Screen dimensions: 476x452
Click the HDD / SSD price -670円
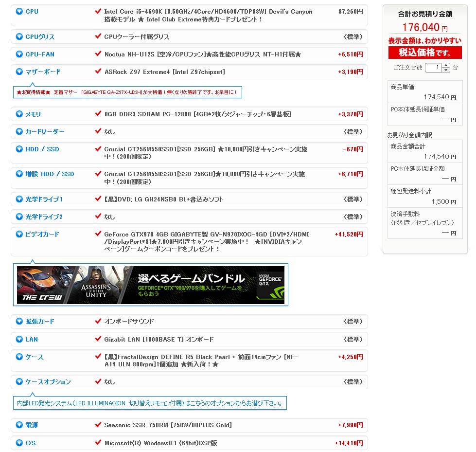(x=353, y=149)
